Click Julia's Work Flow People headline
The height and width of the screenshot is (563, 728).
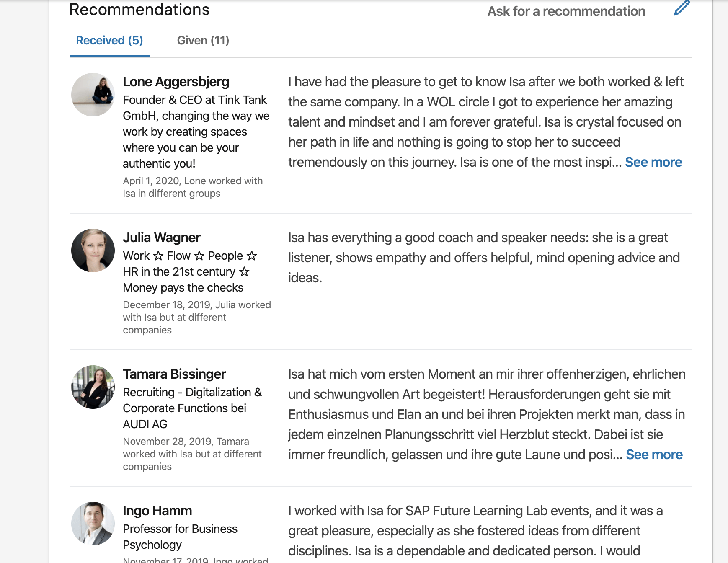click(x=189, y=271)
